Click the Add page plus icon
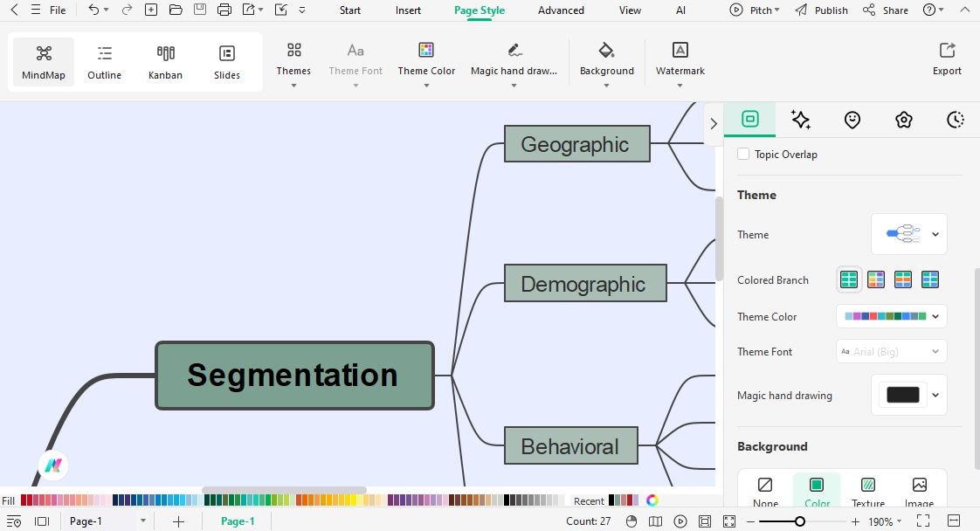Image resolution: width=980 pixels, height=531 pixels. (178, 521)
